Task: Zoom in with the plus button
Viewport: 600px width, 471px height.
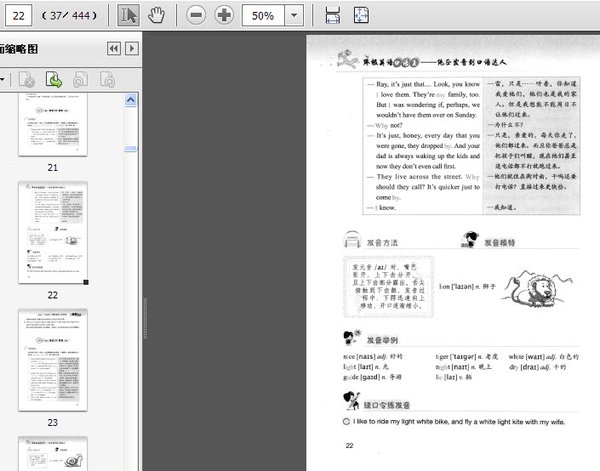Action: click(224, 15)
